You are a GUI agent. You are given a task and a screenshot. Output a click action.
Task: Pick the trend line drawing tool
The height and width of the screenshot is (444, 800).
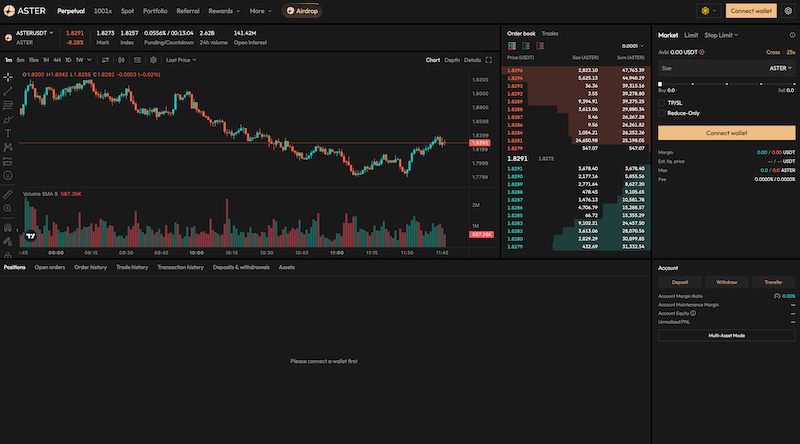click(x=8, y=91)
